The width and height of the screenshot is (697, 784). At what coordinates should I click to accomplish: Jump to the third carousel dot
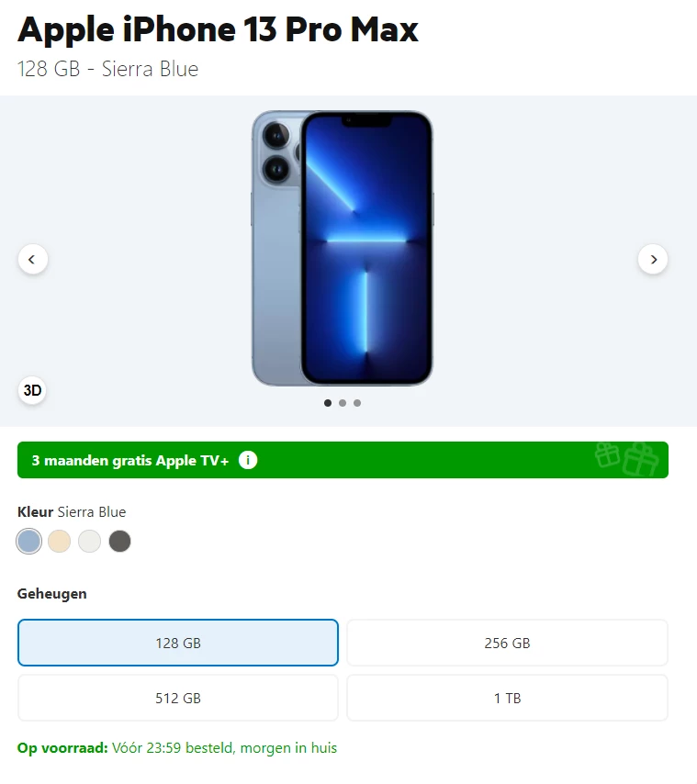pos(357,403)
